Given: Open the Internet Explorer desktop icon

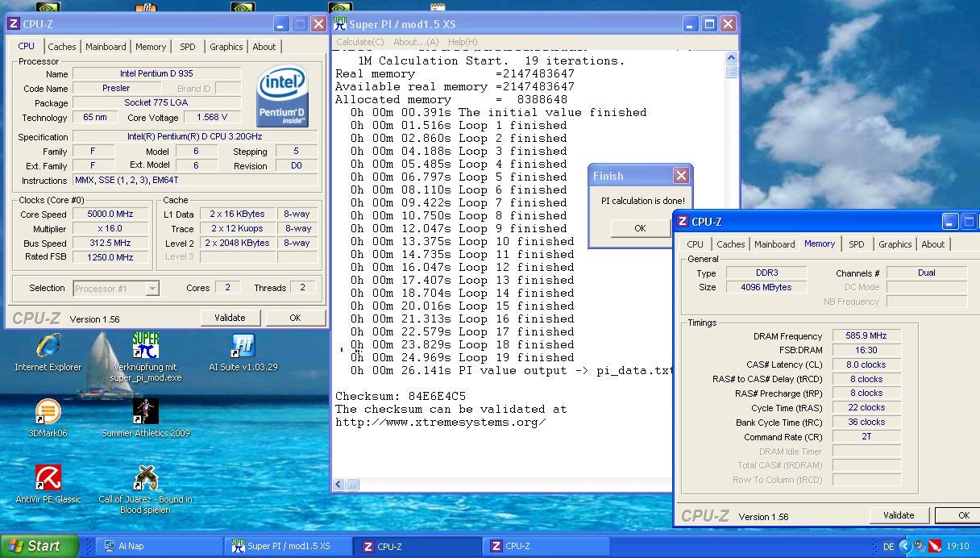Looking at the screenshot, I should (48, 346).
